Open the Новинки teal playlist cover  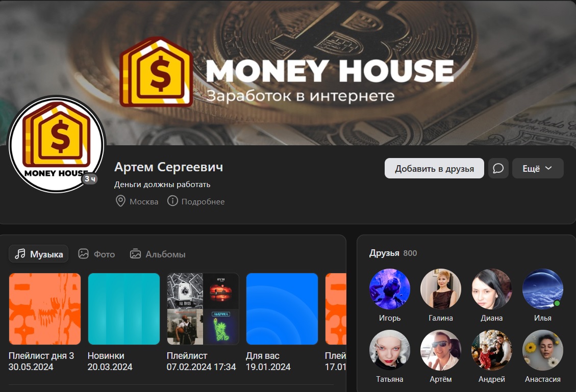(124, 309)
